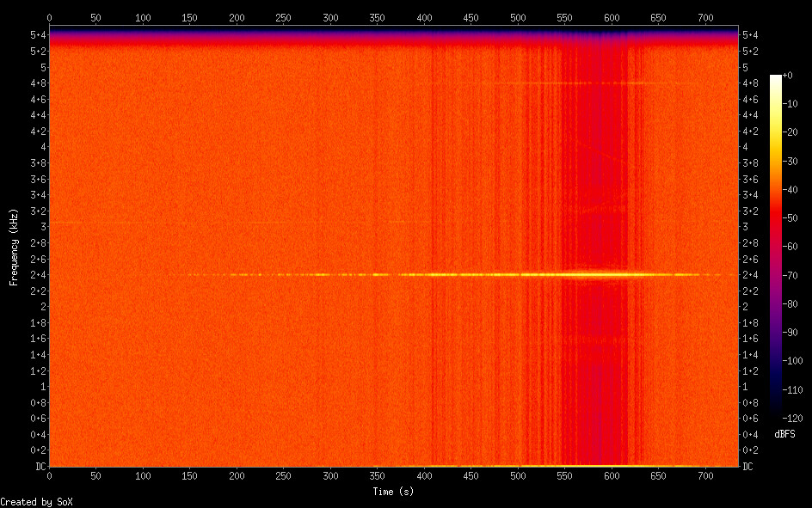Select the 100 mark on top time axis
Image resolution: width=812 pixels, height=508 pixels.
[x=143, y=17]
